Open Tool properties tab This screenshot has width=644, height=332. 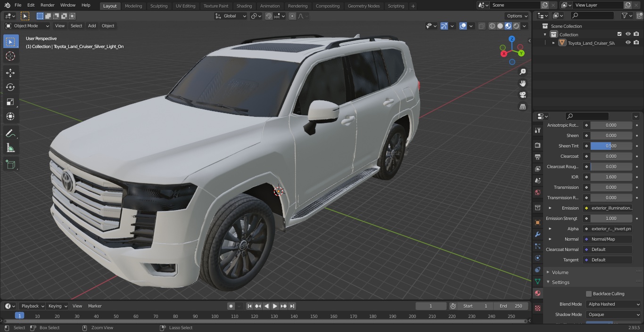coord(537,130)
